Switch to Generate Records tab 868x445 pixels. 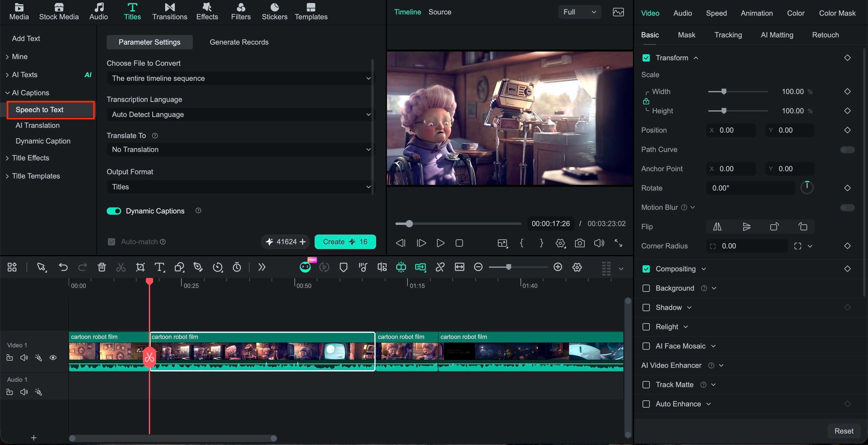(x=239, y=42)
